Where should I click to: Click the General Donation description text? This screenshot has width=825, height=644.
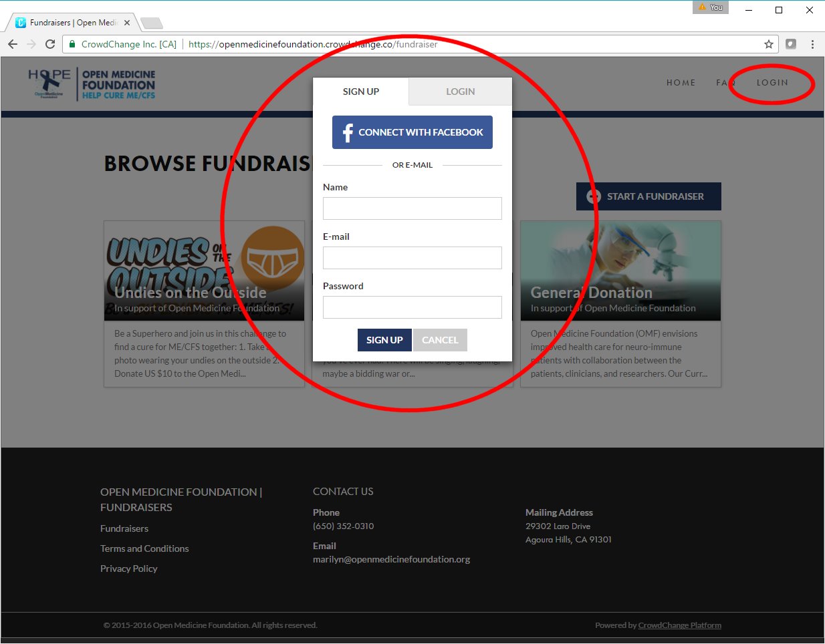[619, 353]
